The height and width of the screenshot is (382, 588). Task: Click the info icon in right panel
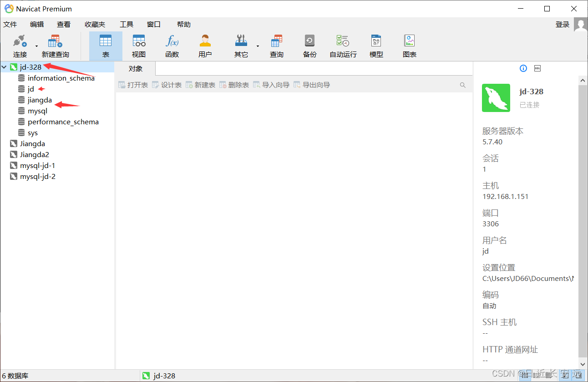point(523,68)
